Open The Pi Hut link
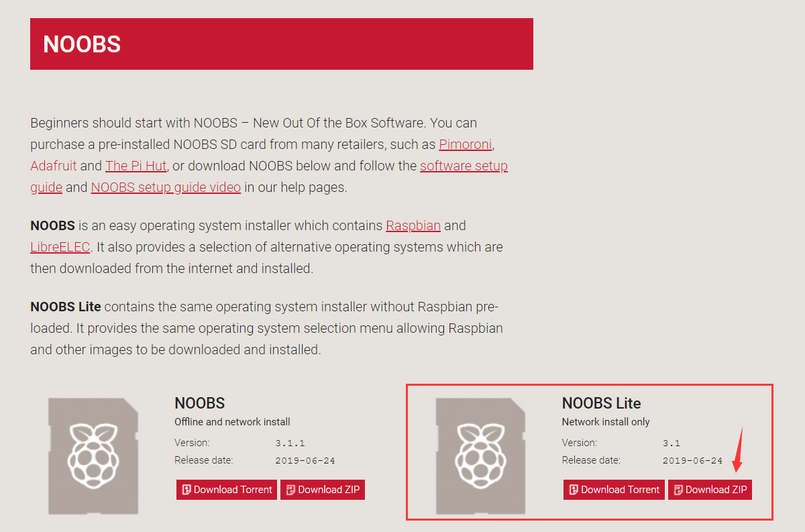The image size is (805, 532). (x=136, y=166)
